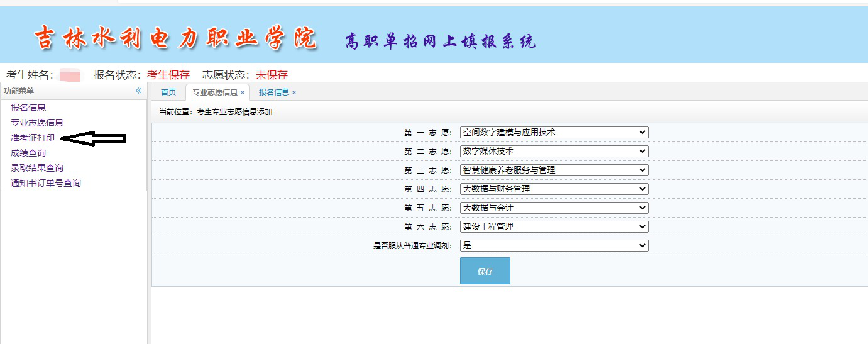Viewport: 868px width, 344px height.
Task: Expand the 第五志愿 dropdown
Action: pos(554,208)
